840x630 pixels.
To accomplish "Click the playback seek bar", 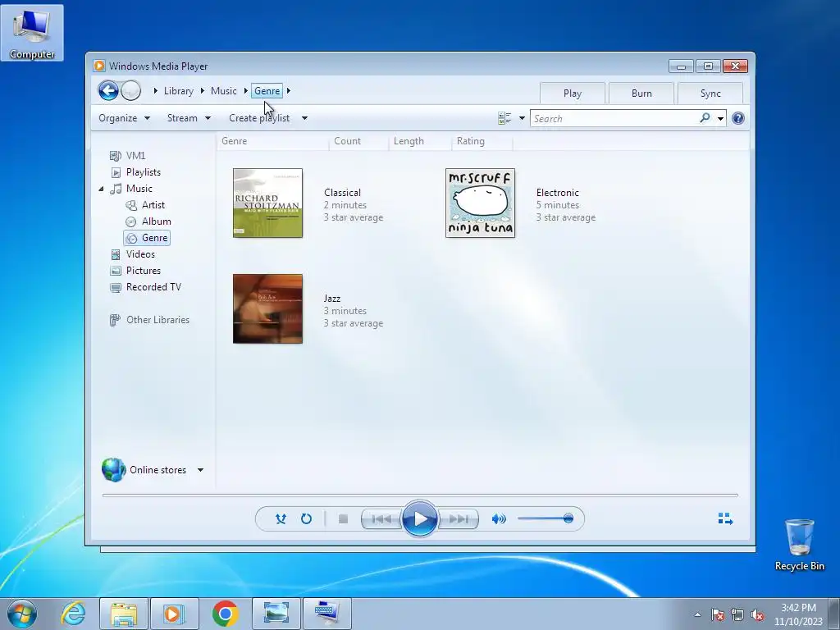I will pos(420,495).
